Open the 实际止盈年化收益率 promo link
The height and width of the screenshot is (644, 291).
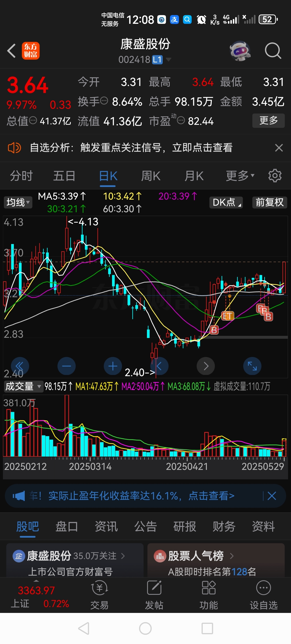pyautogui.click(x=141, y=496)
